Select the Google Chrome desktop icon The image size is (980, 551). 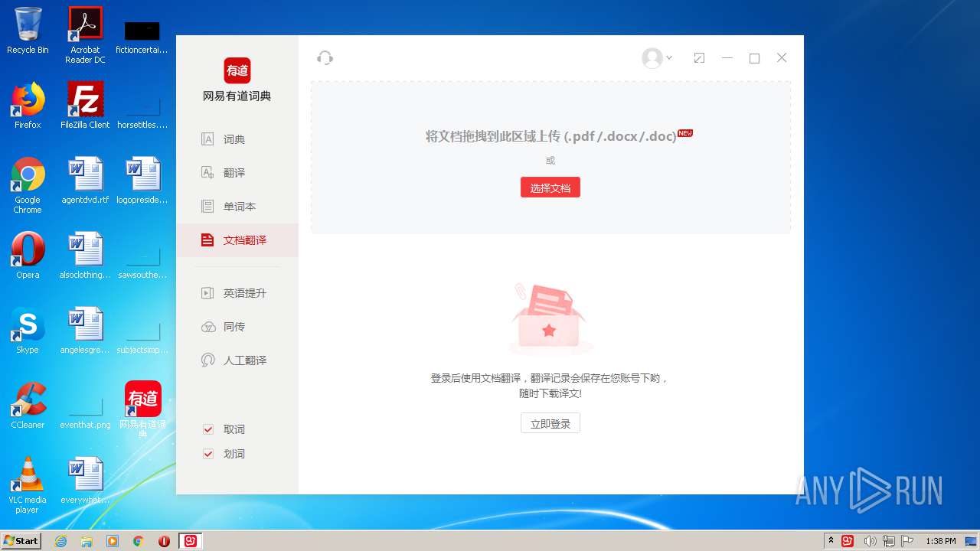(x=28, y=185)
